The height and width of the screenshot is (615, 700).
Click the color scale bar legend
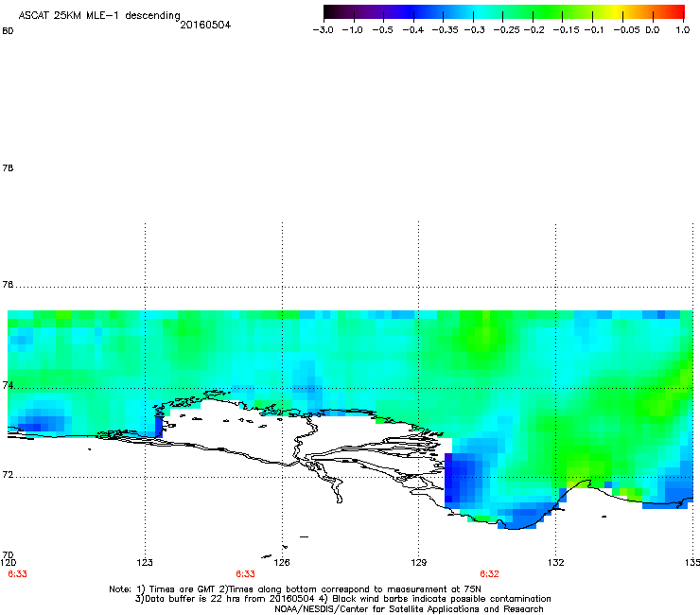(504, 12)
